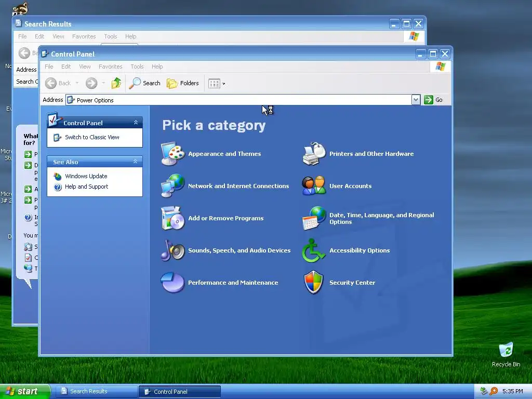Click Windows Update globe icon in sidebar
Image resolution: width=532 pixels, height=399 pixels.
pos(58,177)
